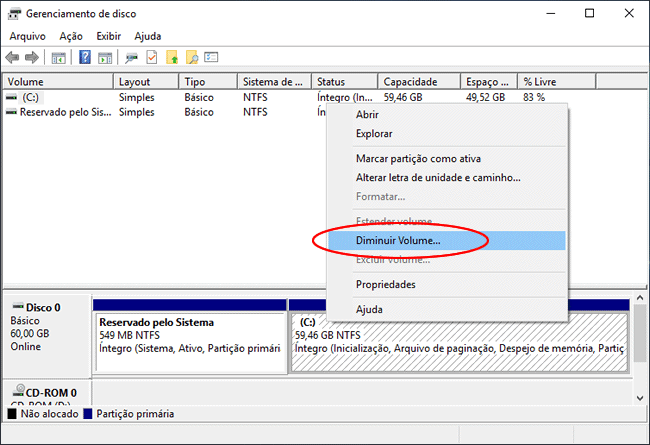Click the folder with magnifier icon
The image size is (650, 445).
coord(192,57)
